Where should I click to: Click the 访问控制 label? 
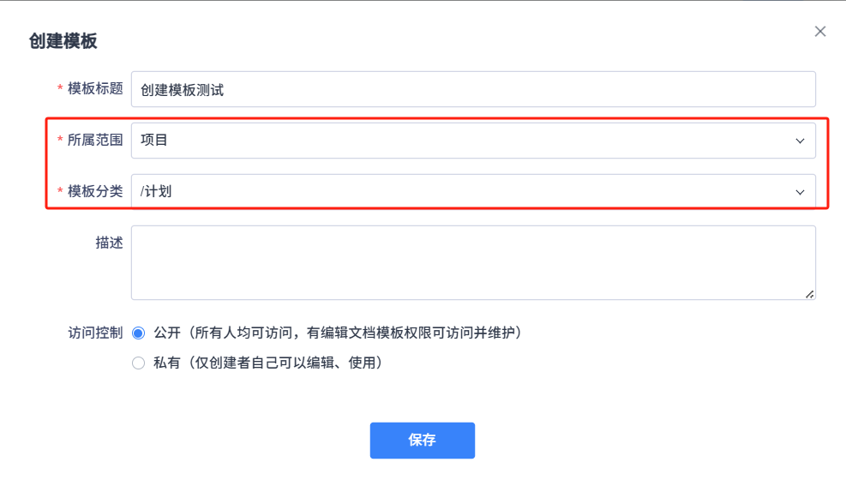[x=95, y=333]
